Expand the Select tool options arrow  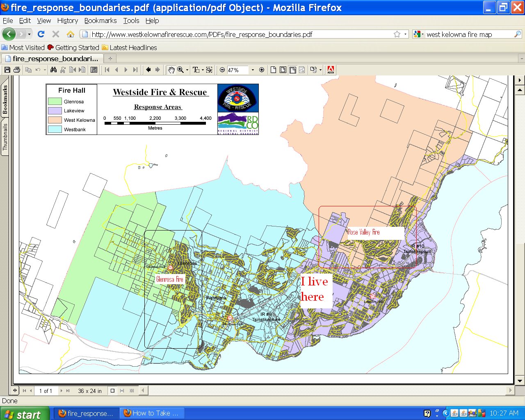203,70
